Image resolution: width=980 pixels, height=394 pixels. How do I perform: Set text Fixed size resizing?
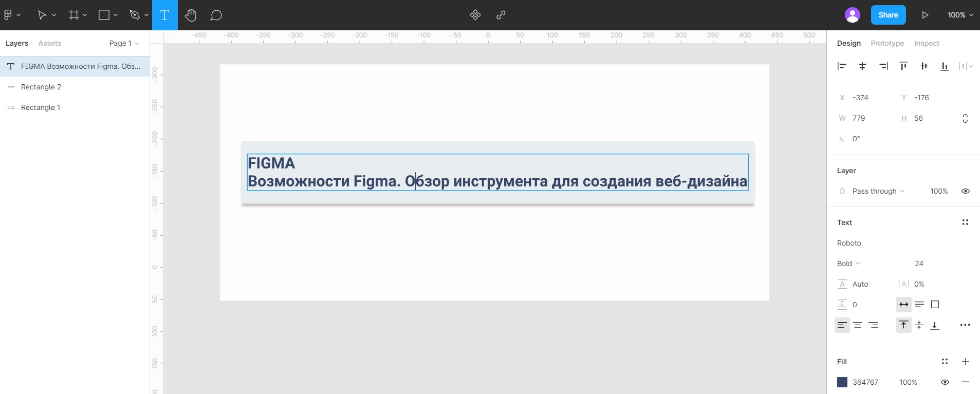coord(935,305)
